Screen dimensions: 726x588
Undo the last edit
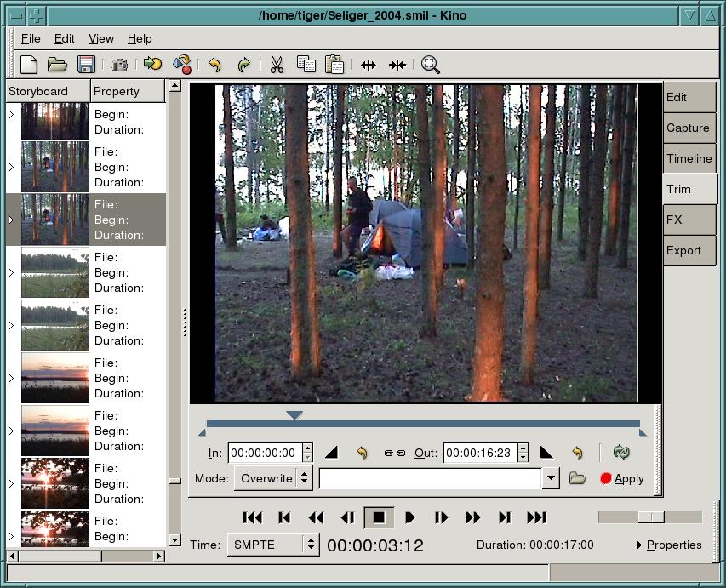(x=215, y=65)
